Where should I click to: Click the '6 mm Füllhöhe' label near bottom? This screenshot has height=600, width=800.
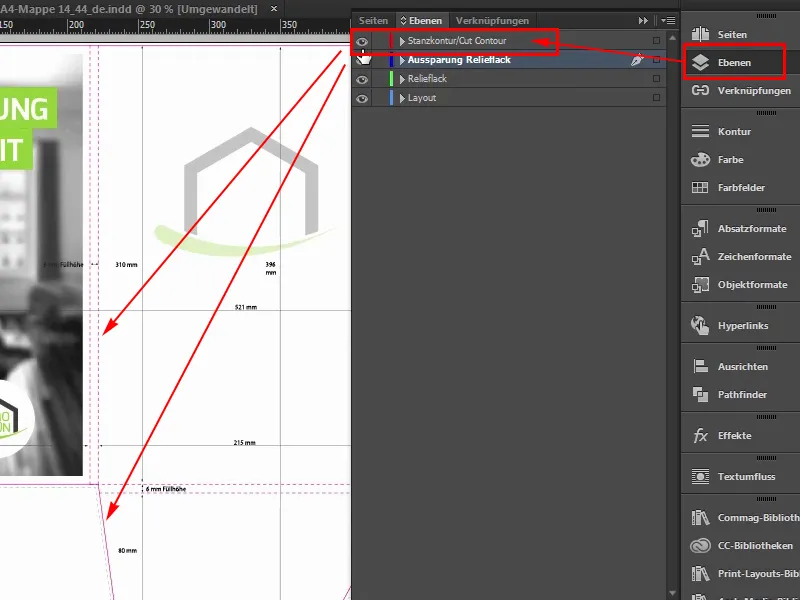166,489
